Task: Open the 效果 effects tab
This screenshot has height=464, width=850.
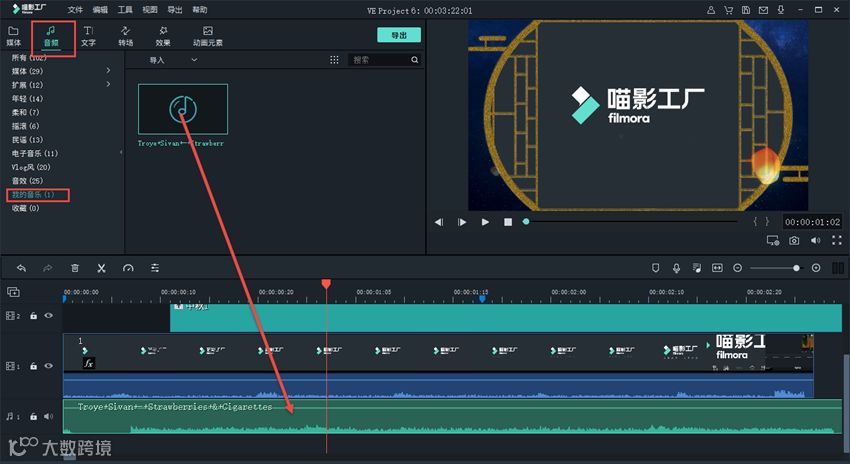Action: pos(163,36)
